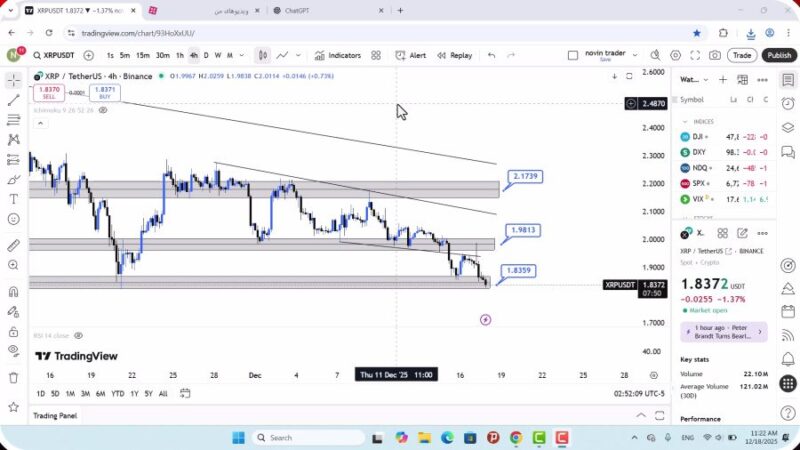800x450 pixels.
Task: Select the 1Y date range
Action: (x=134, y=393)
